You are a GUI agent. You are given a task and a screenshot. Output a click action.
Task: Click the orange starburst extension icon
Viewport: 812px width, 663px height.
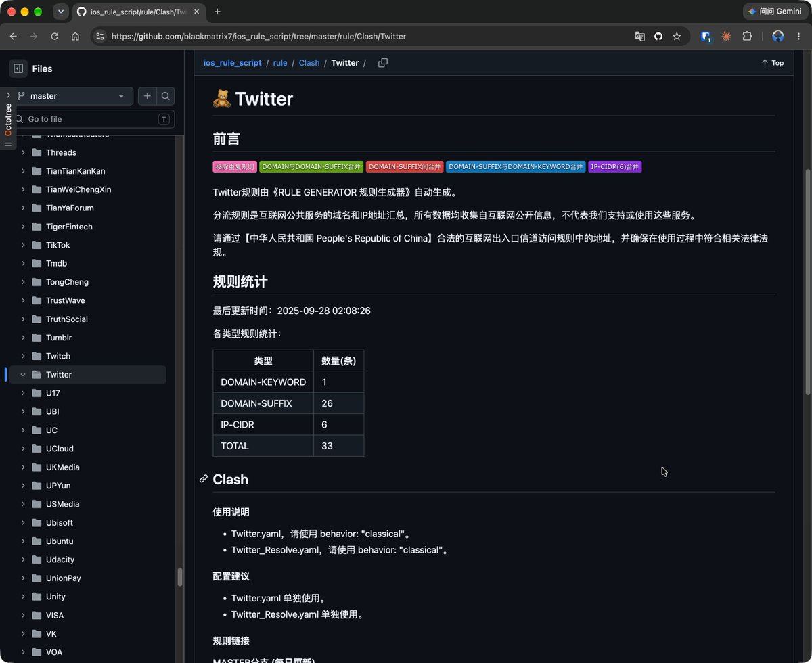click(727, 37)
